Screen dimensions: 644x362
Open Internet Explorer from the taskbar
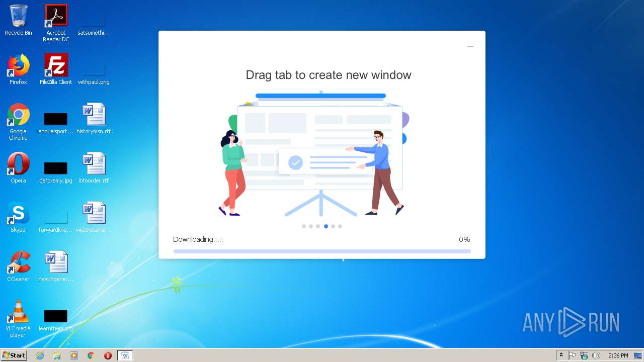point(40,355)
